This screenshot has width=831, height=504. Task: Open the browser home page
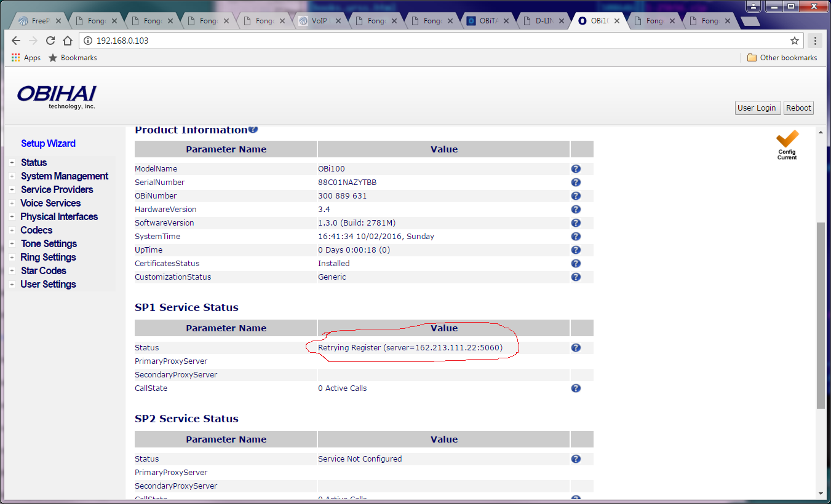tap(68, 41)
